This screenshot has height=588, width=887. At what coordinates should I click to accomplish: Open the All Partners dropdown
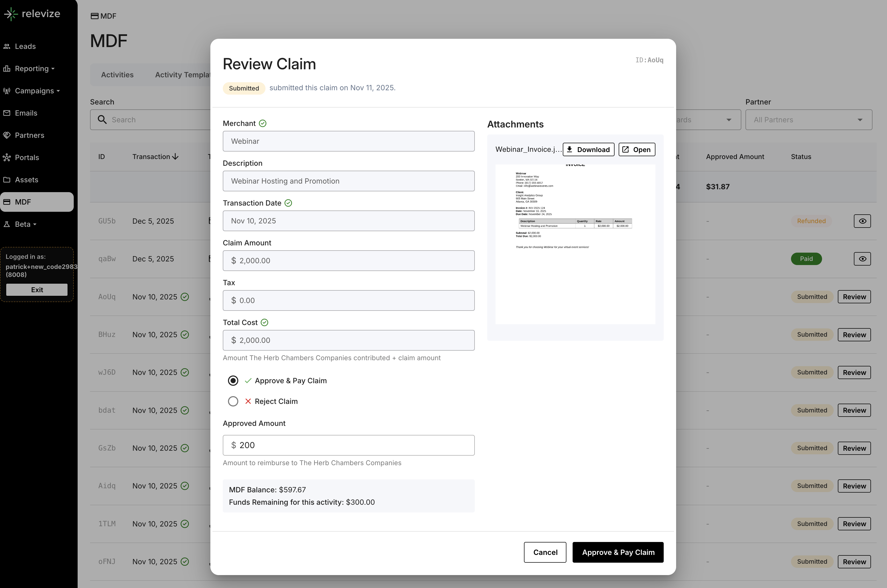click(808, 120)
